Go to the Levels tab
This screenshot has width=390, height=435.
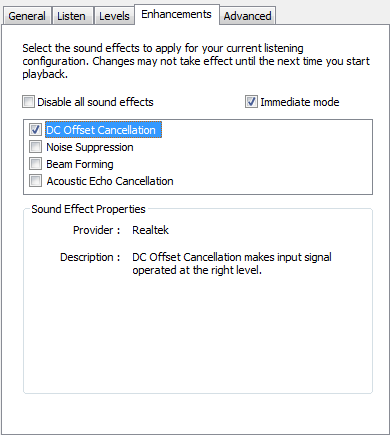point(114,16)
